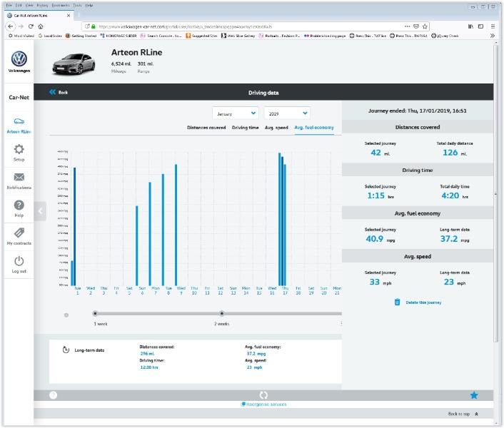Switch to the Distances covered tab
The width and height of the screenshot is (504, 428).
[206, 128]
